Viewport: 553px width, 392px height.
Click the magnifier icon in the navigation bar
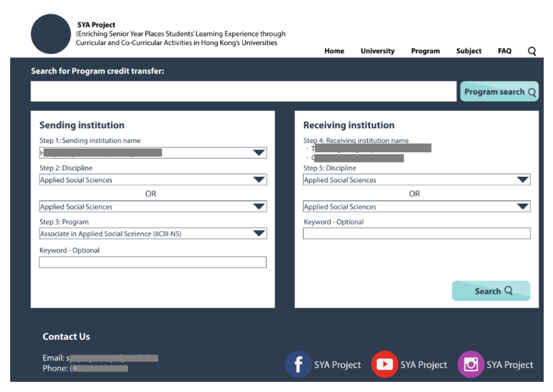532,51
